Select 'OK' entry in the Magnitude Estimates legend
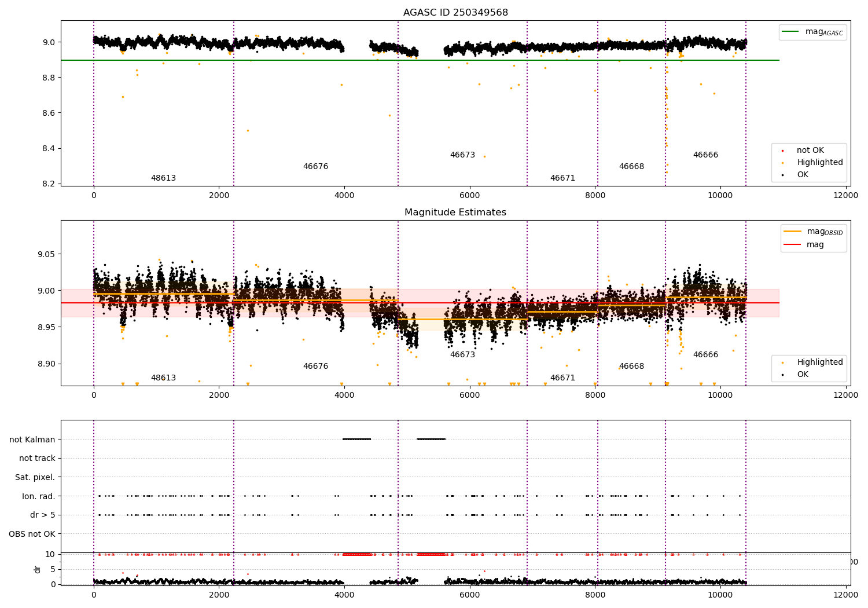The height and width of the screenshot is (608, 868). [803, 375]
